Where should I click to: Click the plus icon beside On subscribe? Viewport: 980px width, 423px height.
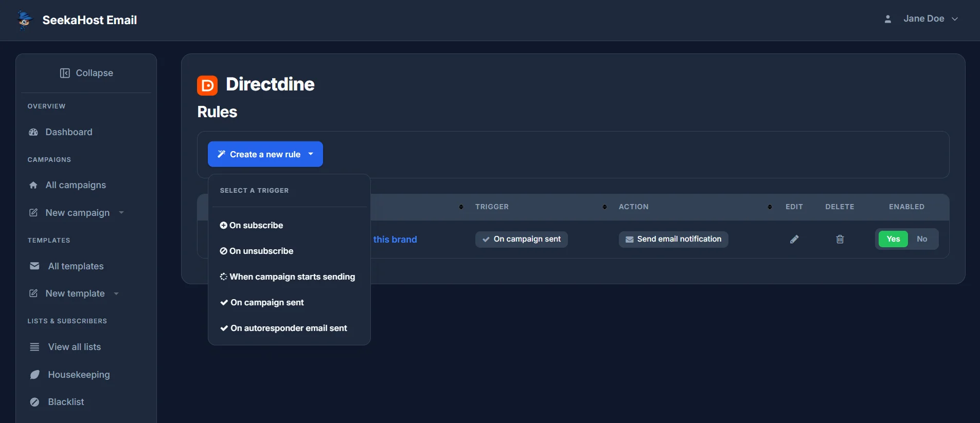223,225
